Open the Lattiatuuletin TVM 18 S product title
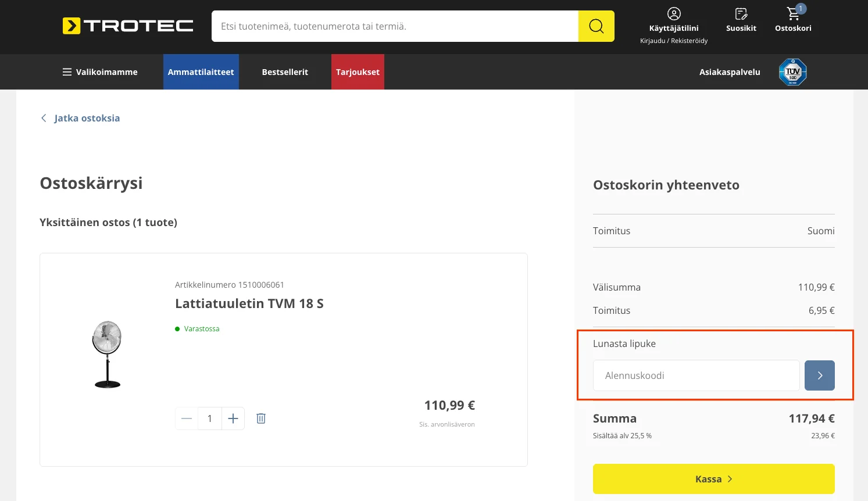Image resolution: width=868 pixels, height=501 pixels. coord(249,303)
